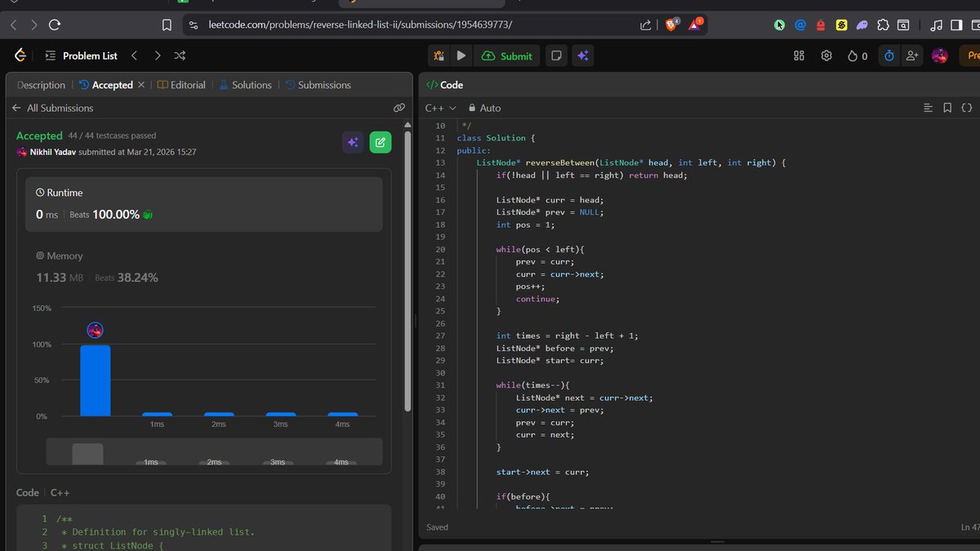Start the stopwatch timer in the header
Screen dimensions: 980x551
pyautogui.click(x=889, y=55)
